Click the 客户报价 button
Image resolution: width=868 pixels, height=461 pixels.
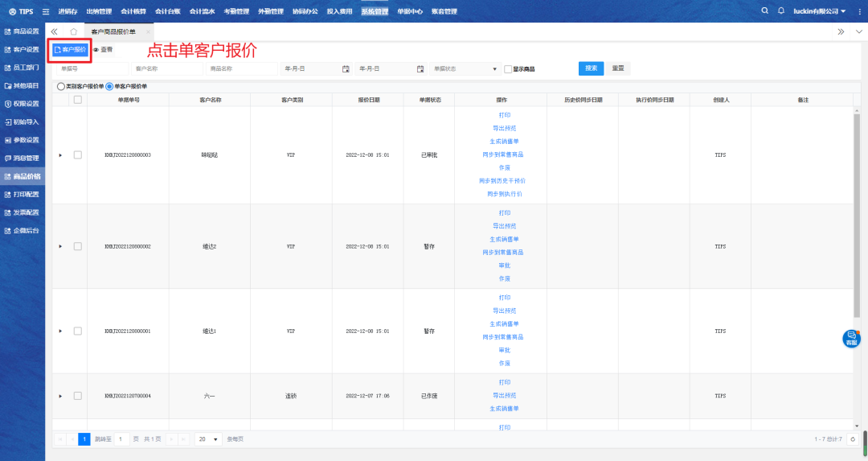click(70, 50)
